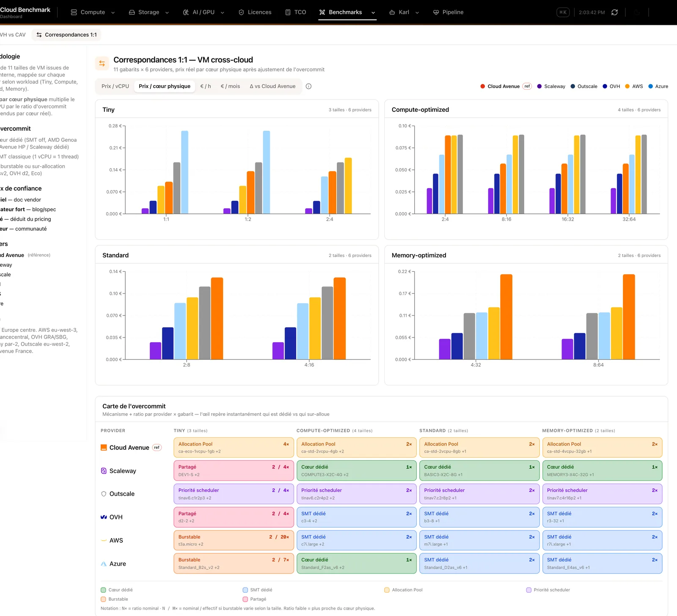Open the TCO page
The image size is (677, 616).
(x=295, y=12)
